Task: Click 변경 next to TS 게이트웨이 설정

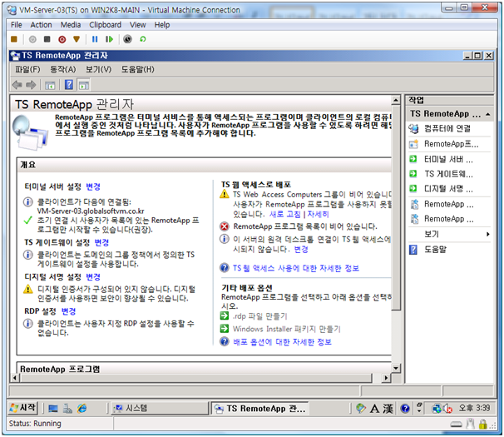Action: pyautogui.click(x=101, y=242)
